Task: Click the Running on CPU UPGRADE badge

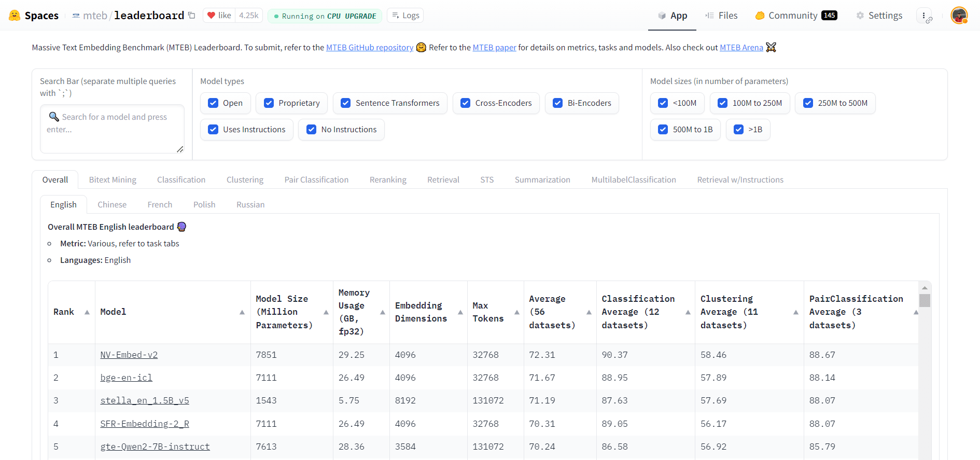Action: click(325, 16)
